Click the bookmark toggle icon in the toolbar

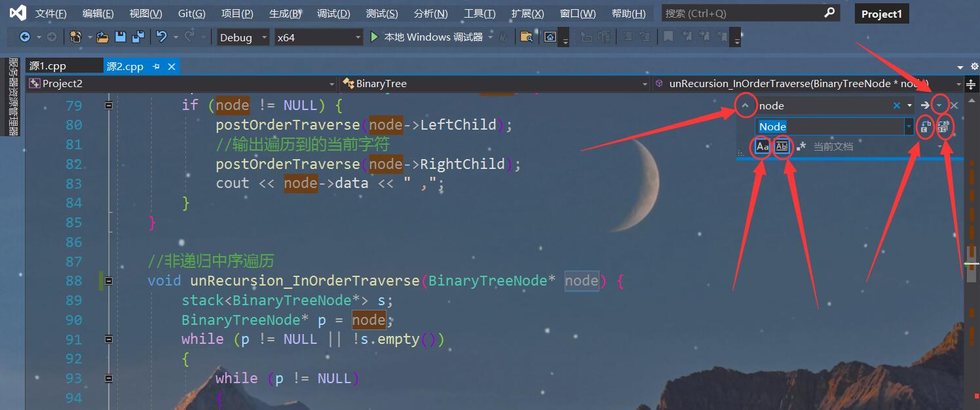668,37
